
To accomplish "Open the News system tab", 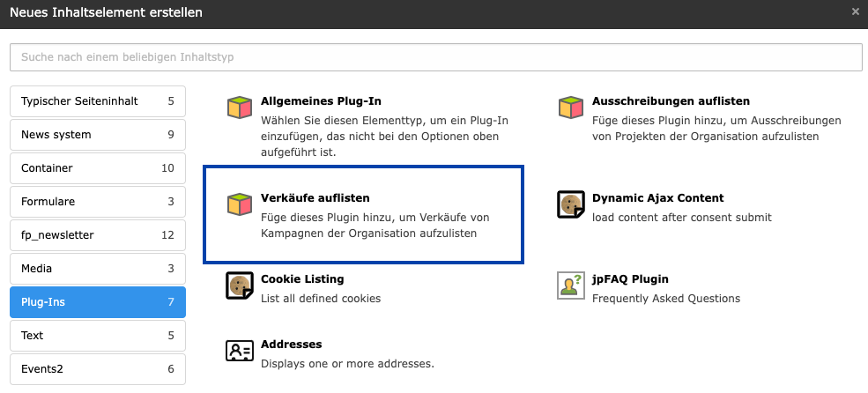I will click(x=98, y=135).
